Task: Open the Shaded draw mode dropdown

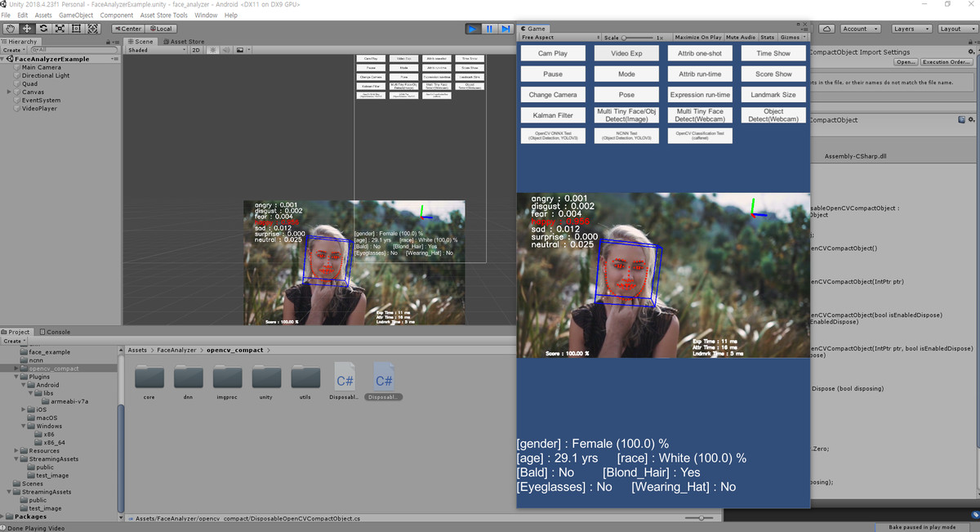Action: (x=157, y=50)
